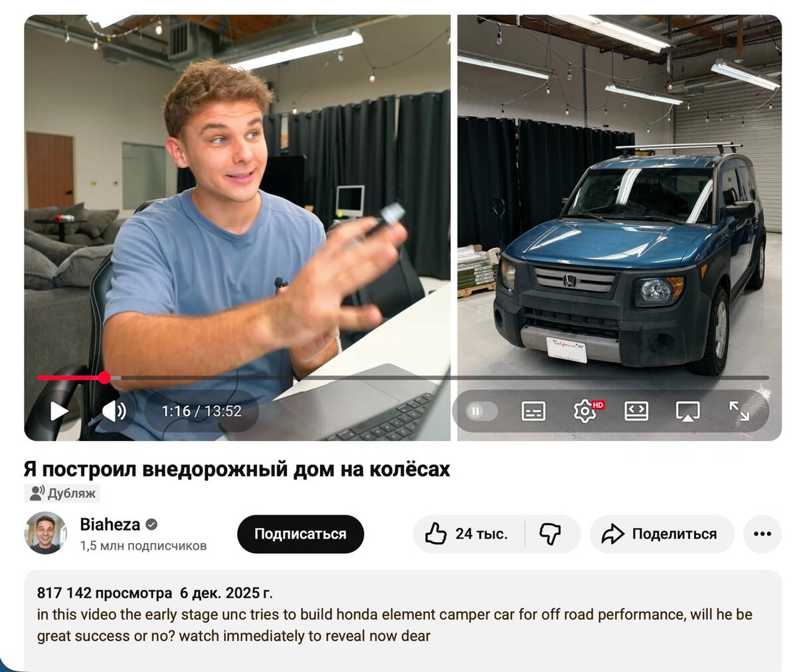Click the Подписаться subscribe button

point(300,534)
